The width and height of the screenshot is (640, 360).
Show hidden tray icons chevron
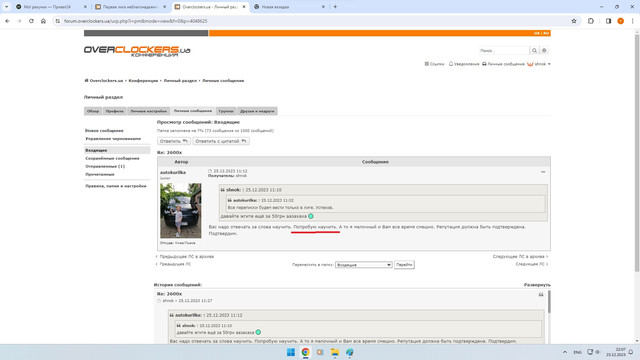[565, 352]
